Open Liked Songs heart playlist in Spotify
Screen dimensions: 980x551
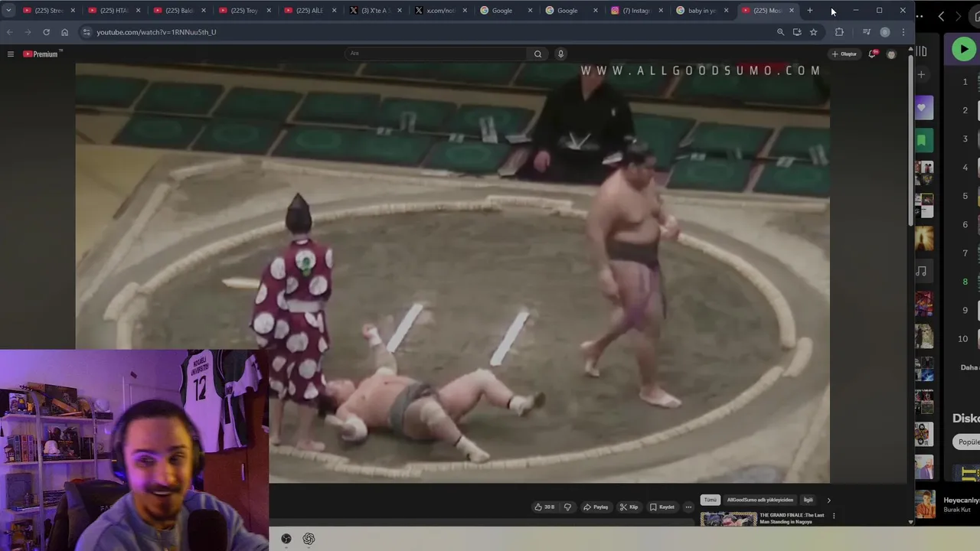(x=924, y=109)
